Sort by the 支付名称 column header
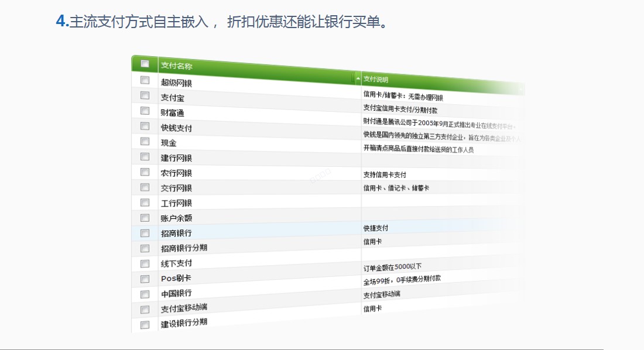This screenshot has width=644, height=350. click(176, 66)
